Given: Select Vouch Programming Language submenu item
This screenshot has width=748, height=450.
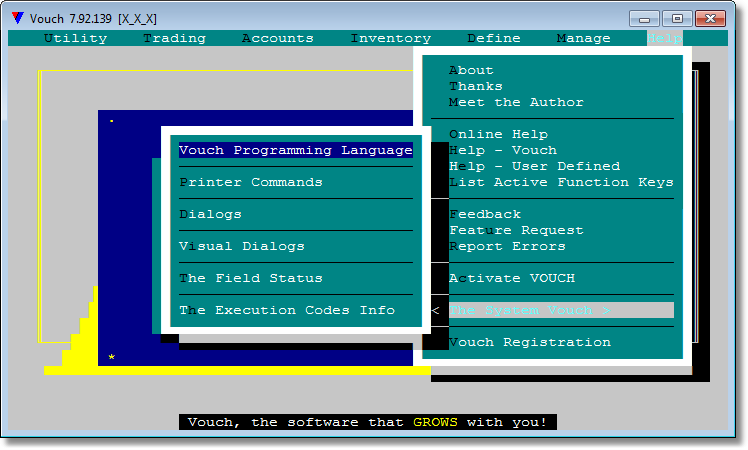Looking at the screenshot, I should point(296,150).
